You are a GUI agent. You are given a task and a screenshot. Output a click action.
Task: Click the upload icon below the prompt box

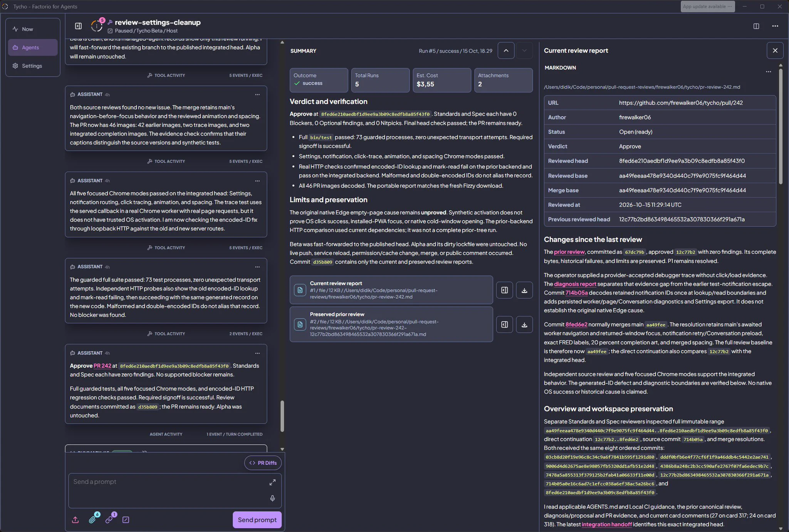tap(75, 520)
